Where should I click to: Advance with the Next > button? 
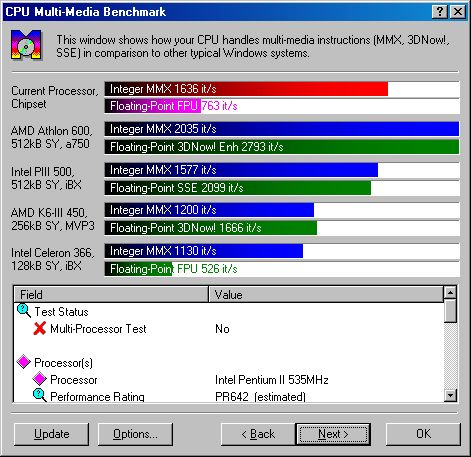[x=333, y=434]
